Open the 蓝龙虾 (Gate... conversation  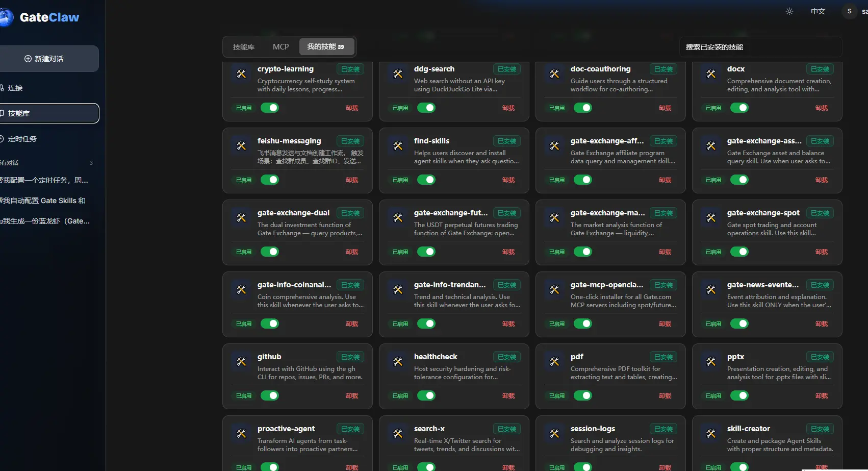click(x=46, y=221)
